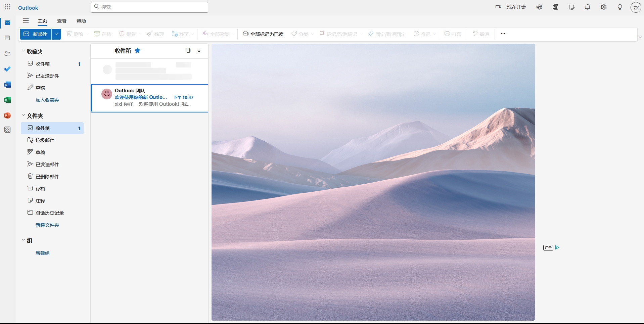
Task: Open the app launcher grid icon
Action: point(7,7)
